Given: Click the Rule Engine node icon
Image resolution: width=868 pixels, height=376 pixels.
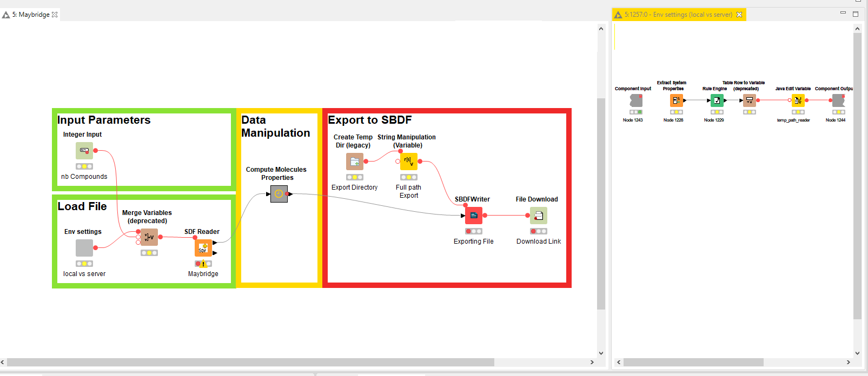Looking at the screenshot, I should tap(717, 100).
